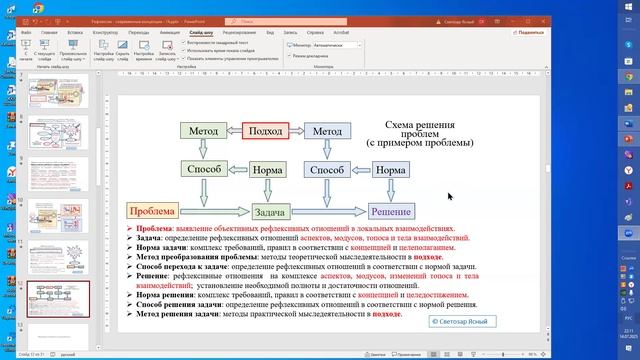Open Reading view icon in status bar
Screen dimensions: 640x360
[x=460, y=355]
